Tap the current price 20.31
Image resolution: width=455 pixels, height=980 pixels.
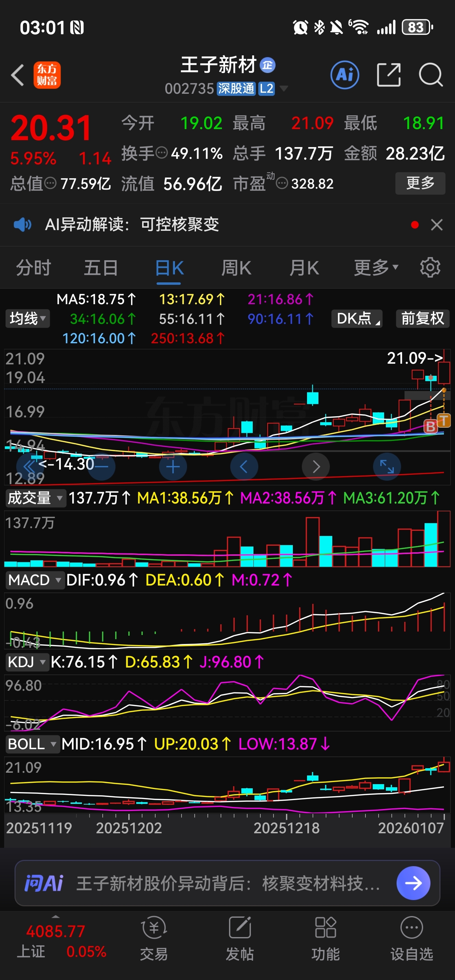point(51,128)
